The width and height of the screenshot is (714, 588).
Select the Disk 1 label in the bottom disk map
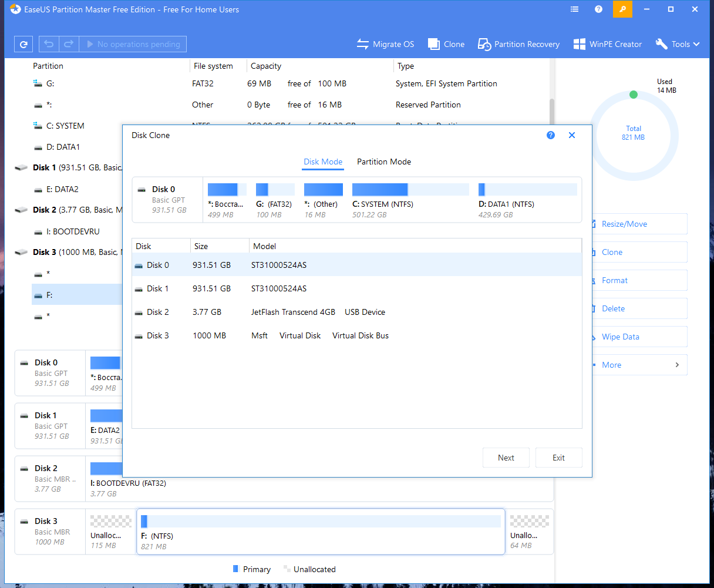click(x=50, y=426)
